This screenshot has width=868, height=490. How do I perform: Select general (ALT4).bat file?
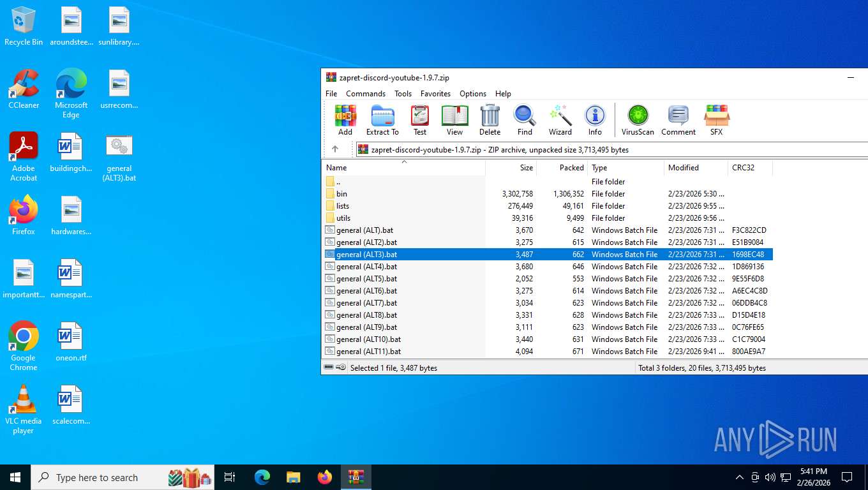pos(547,267)
